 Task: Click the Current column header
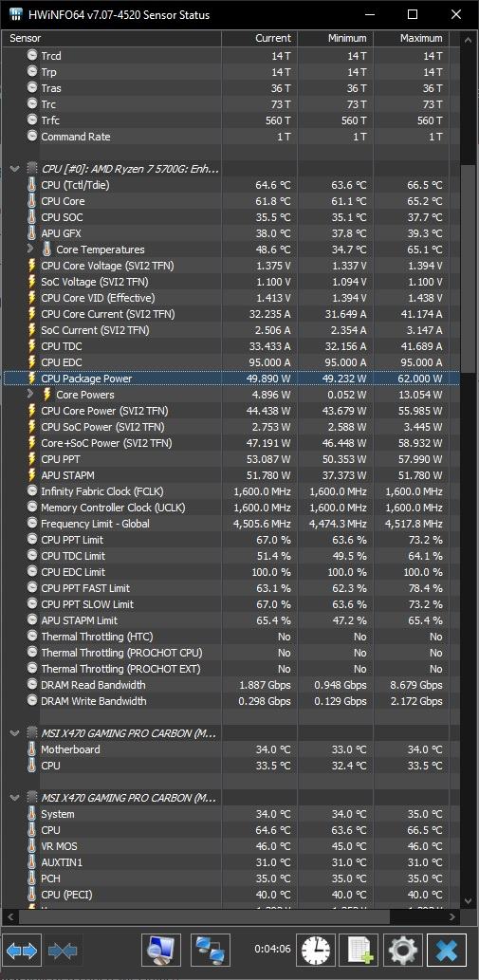coord(260,38)
